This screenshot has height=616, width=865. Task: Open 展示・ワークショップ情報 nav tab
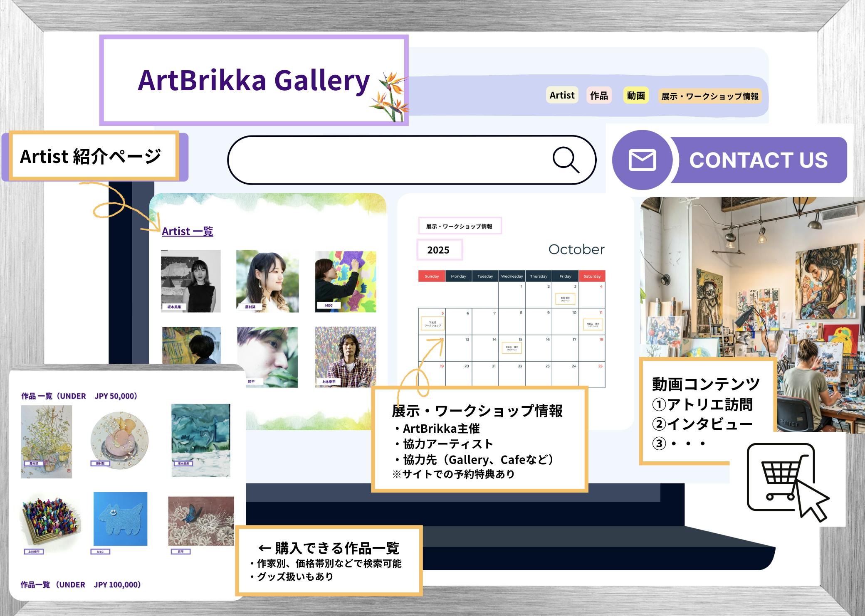coord(709,96)
